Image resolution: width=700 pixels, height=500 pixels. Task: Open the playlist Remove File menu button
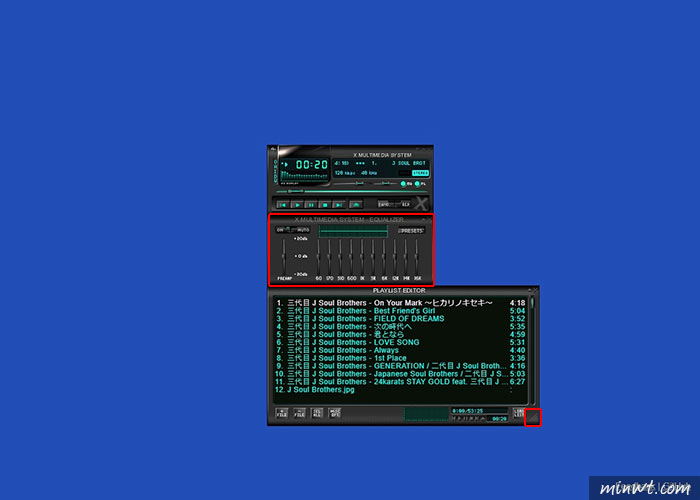[x=300, y=413]
